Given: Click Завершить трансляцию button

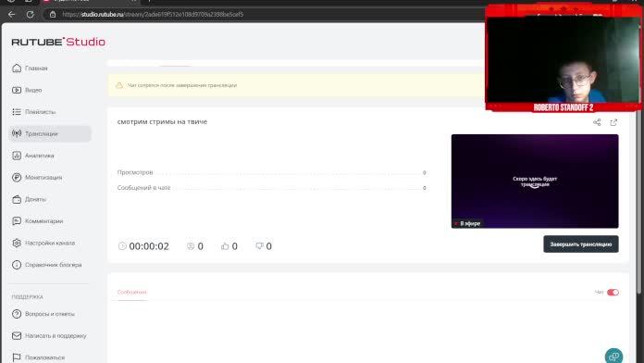Looking at the screenshot, I should (581, 244).
